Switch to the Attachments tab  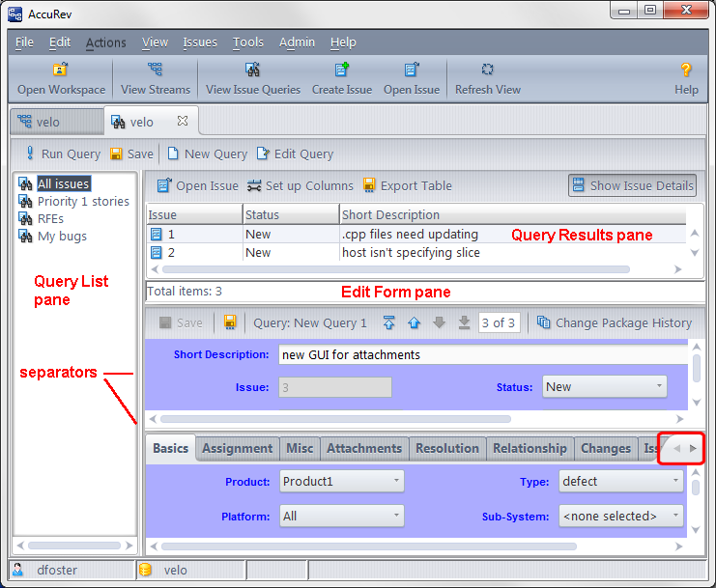363,448
